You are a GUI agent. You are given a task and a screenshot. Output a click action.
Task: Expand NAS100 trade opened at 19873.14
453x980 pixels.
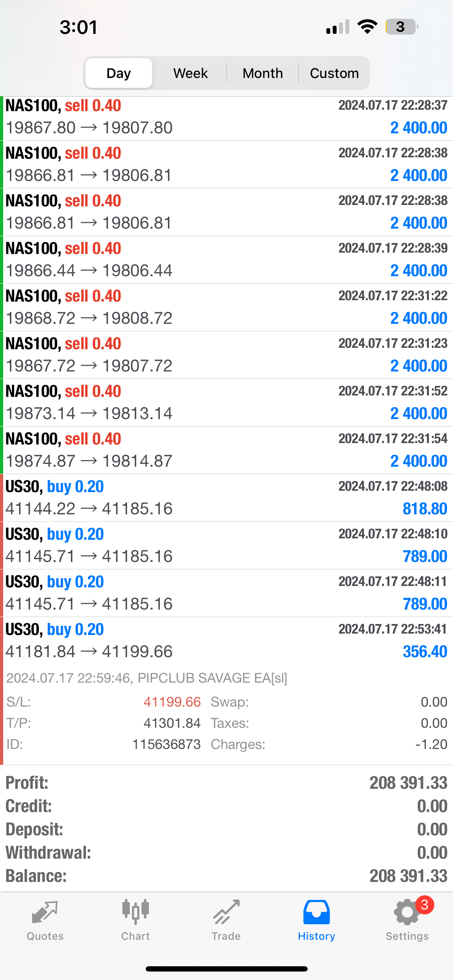[226, 403]
